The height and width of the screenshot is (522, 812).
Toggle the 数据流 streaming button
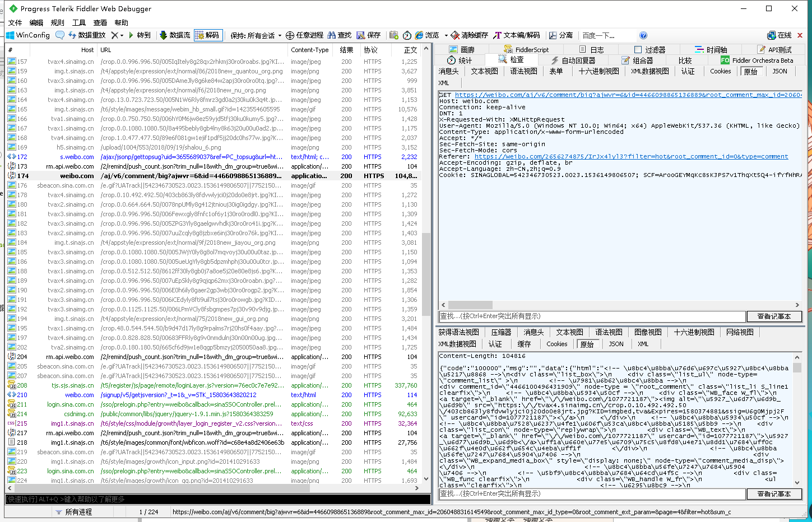(x=175, y=35)
